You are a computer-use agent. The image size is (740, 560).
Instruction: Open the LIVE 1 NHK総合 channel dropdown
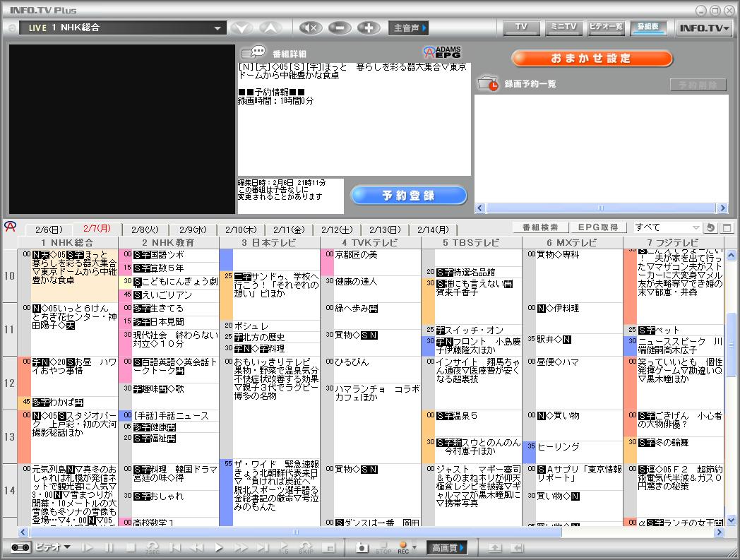[122, 28]
